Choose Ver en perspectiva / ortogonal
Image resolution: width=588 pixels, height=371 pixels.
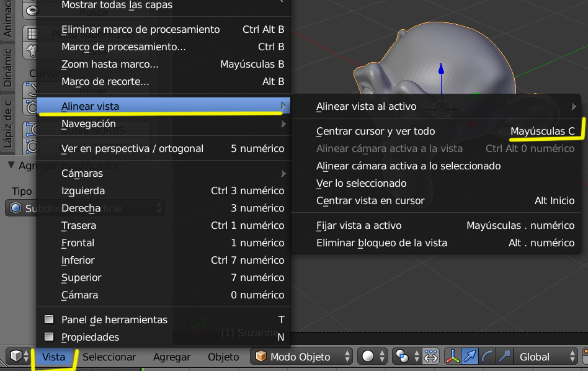click(x=164, y=148)
